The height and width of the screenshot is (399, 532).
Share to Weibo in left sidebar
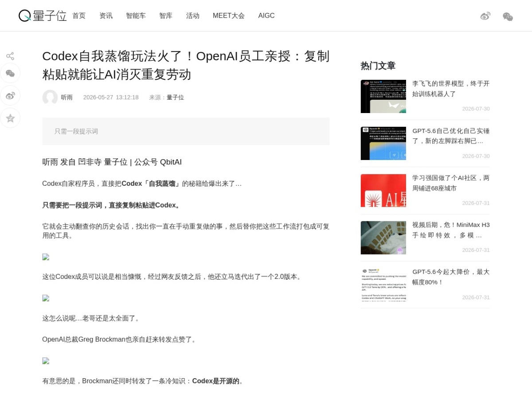pyautogui.click(x=10, y=95)
